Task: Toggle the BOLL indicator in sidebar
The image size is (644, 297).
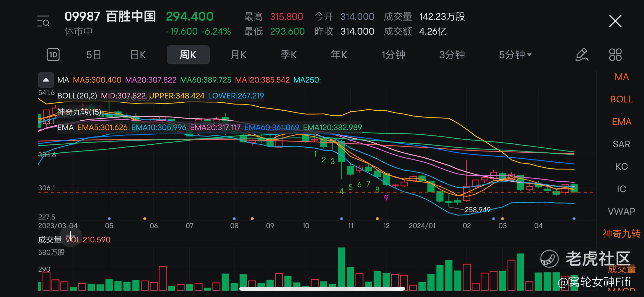Action: pos(622,99)
